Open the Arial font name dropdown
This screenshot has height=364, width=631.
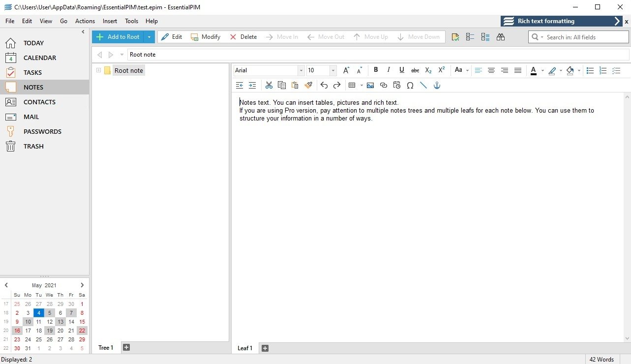click(x=301, y=70)
